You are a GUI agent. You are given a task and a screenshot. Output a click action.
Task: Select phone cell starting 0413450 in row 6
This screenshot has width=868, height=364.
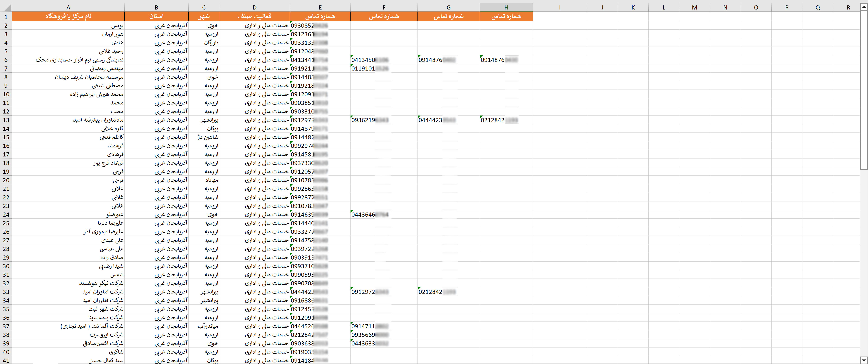[384, 60]
